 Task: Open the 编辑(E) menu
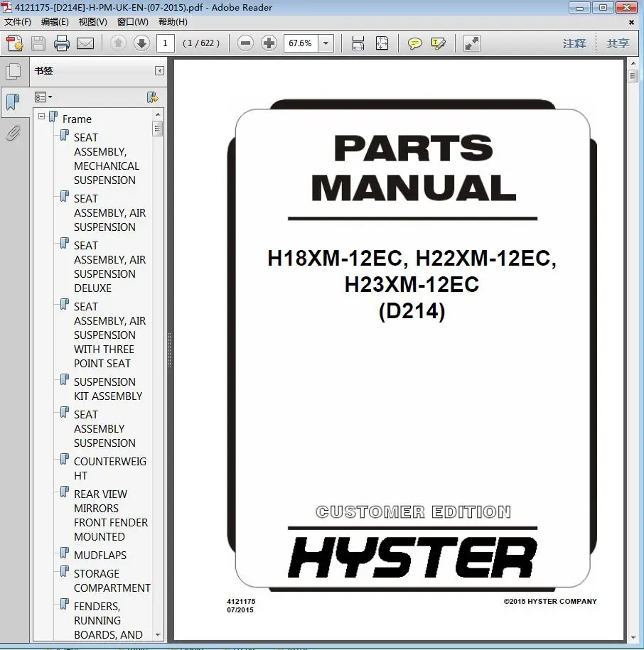point(55,22)
